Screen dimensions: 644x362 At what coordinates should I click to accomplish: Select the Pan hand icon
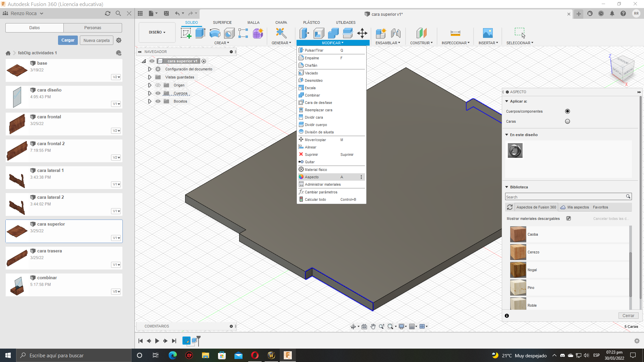(x=373, y=326)
